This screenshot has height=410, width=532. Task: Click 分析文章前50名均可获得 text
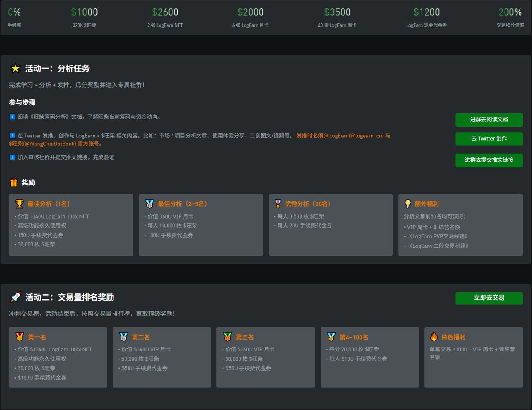[x=435, y=216]
